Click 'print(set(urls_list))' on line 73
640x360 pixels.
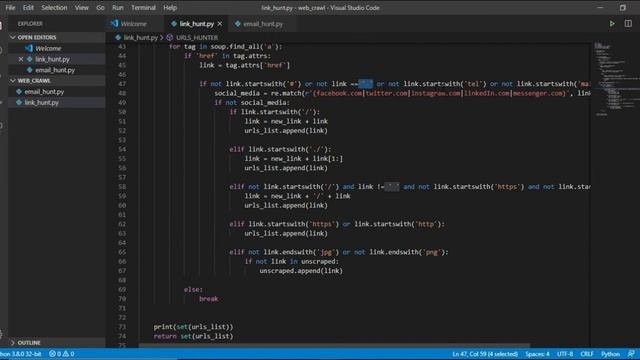[193, 327]
